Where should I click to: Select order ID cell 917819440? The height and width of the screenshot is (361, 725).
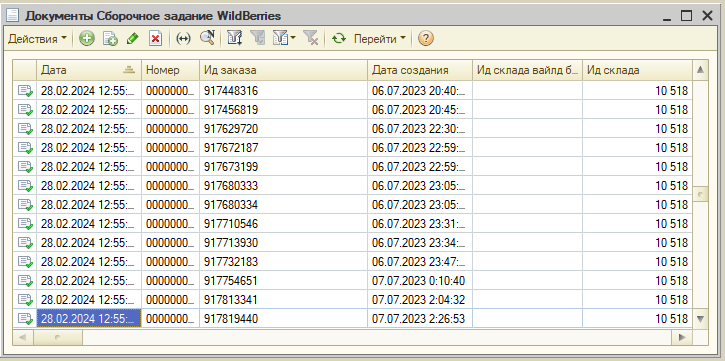click(x=283, y=319)
